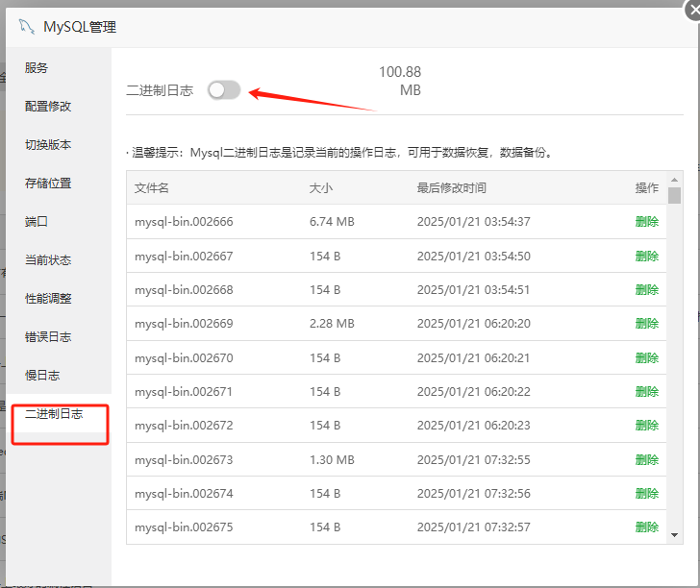Select file name mysql-bin.002666
700x588 pixels.
click(184, 222)
